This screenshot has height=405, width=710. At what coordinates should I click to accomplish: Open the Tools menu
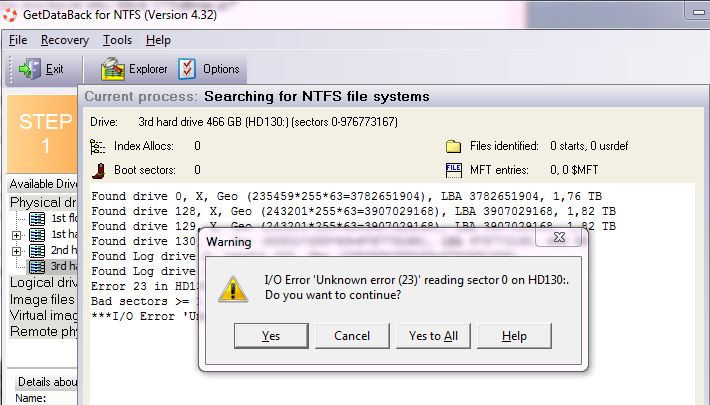(117, 40)
